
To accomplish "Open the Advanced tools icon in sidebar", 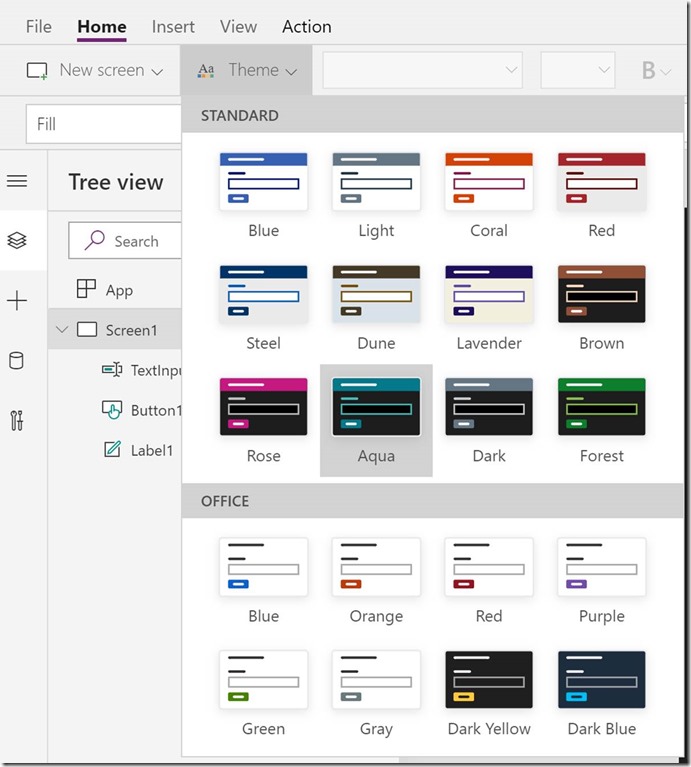I will coord(17,421).
